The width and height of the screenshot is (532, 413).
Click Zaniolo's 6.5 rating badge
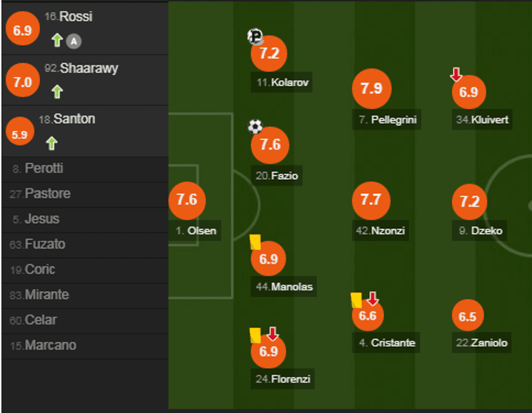pyautogui.click(x=467, y=317)
